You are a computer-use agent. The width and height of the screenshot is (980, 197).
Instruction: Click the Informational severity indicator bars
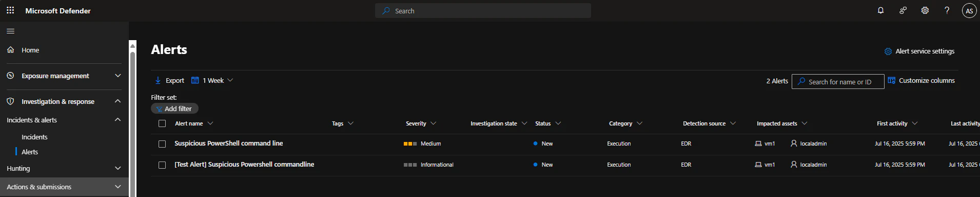410,165
